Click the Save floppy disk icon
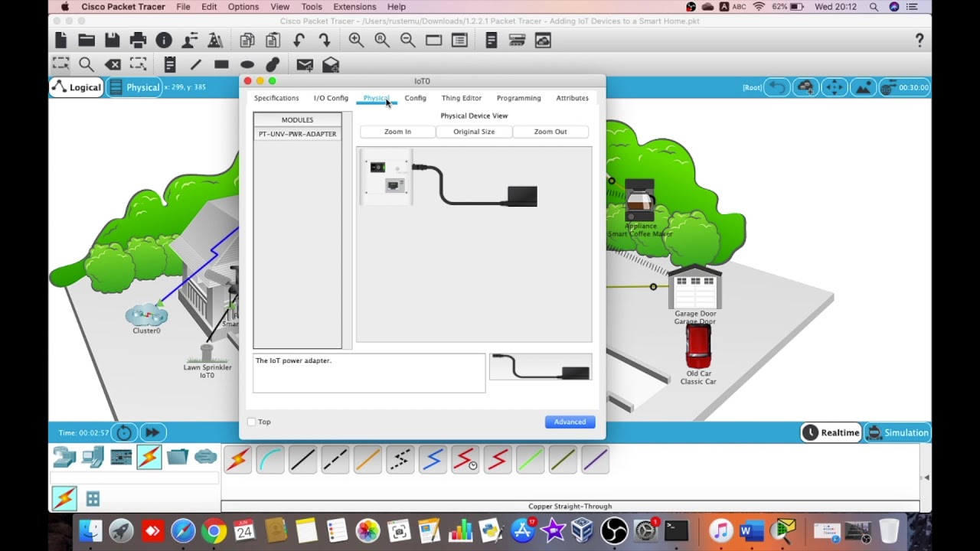 tap(112, 41)
